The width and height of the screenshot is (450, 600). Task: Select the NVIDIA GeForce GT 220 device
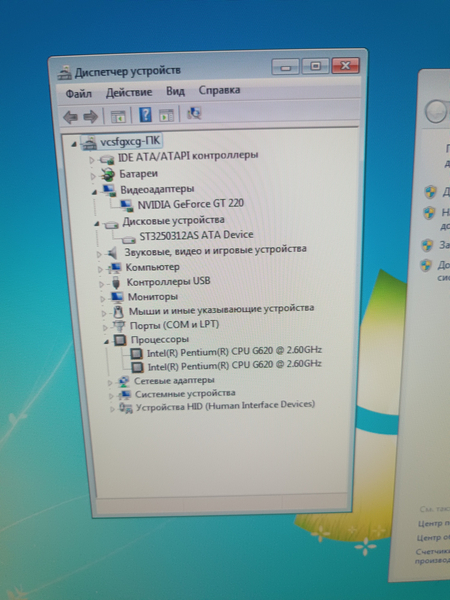point(191,204)
